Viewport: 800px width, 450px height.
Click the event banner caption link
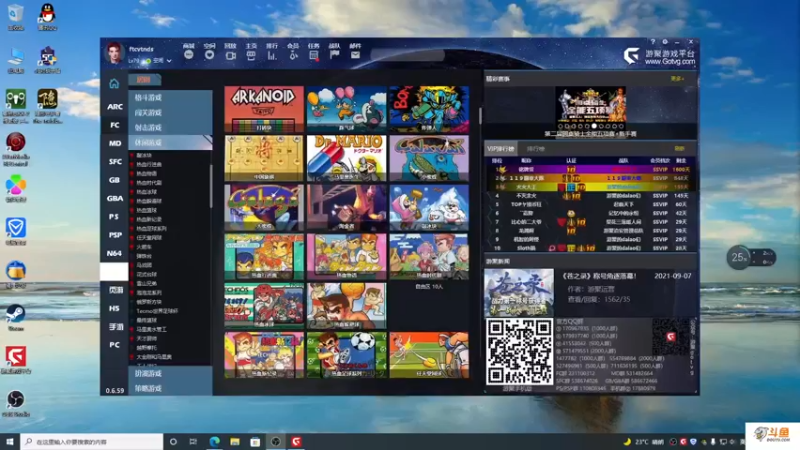[590, 134]
